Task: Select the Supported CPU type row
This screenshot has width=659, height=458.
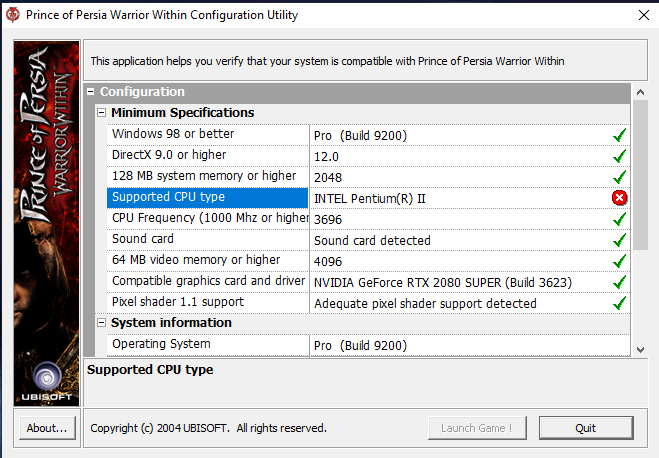Action: [207, 198]
